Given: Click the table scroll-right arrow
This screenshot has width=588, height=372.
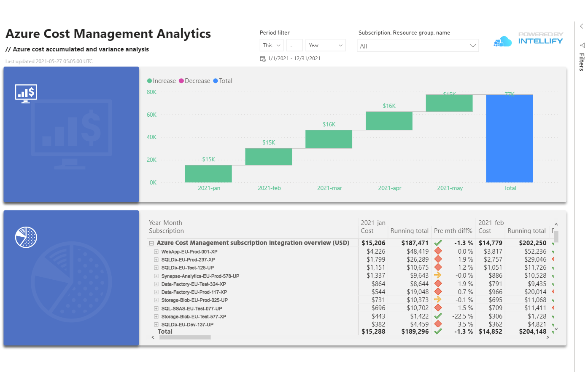Looking at the screenshot, I should [548, 337].
